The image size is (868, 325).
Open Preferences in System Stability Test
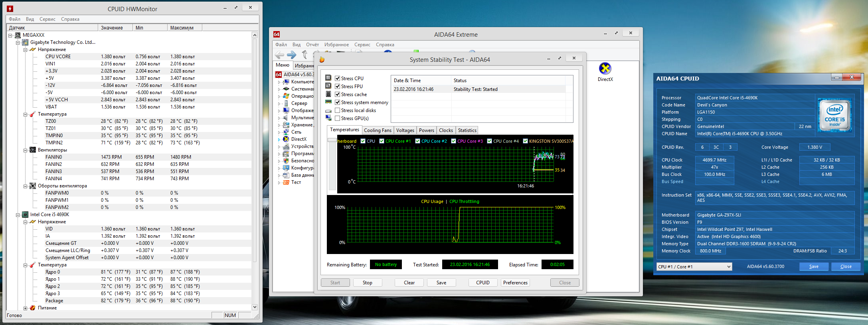tap(515, 283)
